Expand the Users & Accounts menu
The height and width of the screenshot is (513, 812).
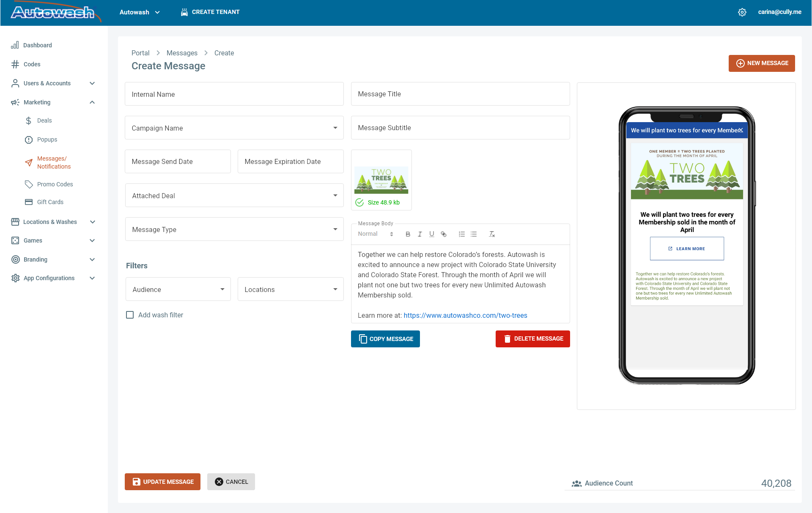92,83
